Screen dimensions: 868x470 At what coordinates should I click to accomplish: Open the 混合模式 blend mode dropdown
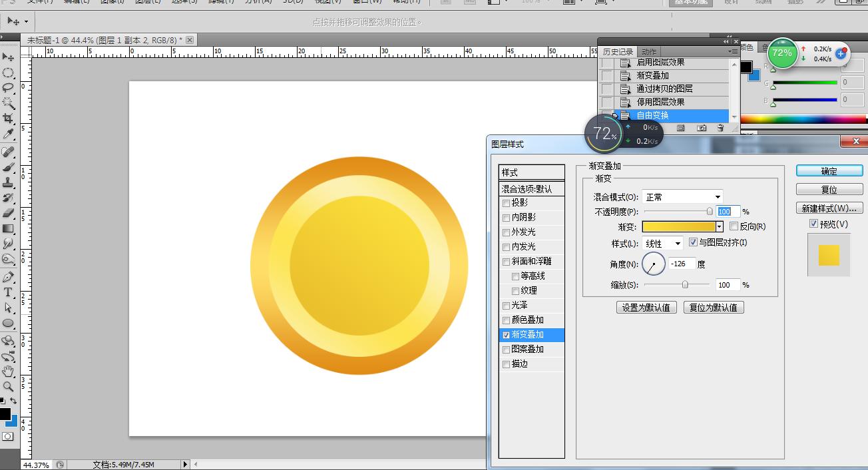click(x=682, y=196)
